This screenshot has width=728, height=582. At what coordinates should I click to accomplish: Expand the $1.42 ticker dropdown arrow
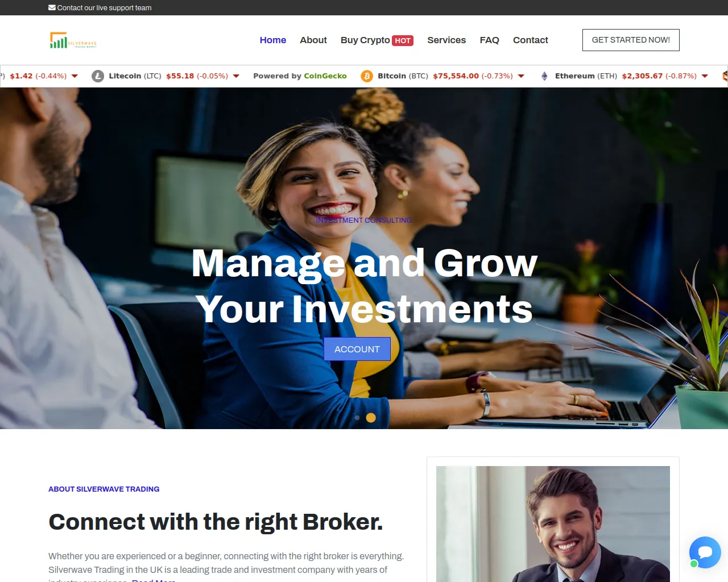[75, 76]
